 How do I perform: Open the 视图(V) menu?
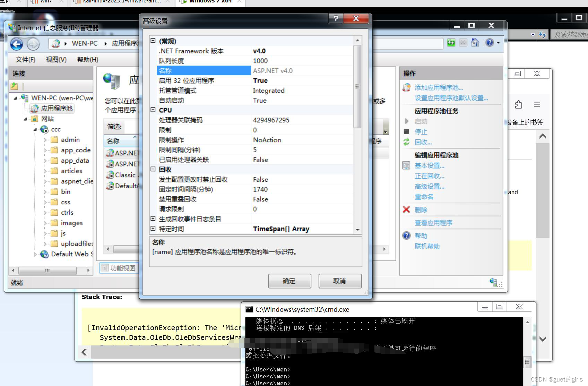pyautogui.click(x=56, y=60)
